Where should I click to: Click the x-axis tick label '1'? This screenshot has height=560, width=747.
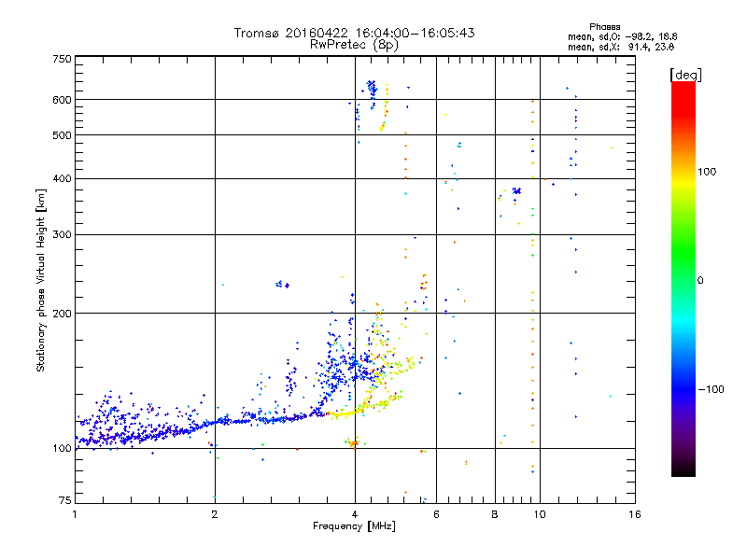point(75,514)
